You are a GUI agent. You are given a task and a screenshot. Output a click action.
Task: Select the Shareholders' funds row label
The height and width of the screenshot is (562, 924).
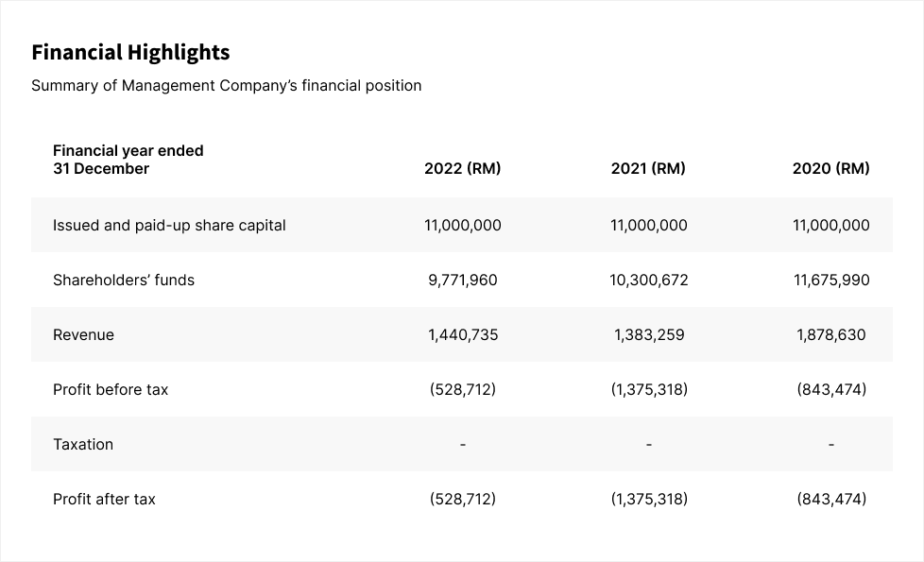[124, 281]
